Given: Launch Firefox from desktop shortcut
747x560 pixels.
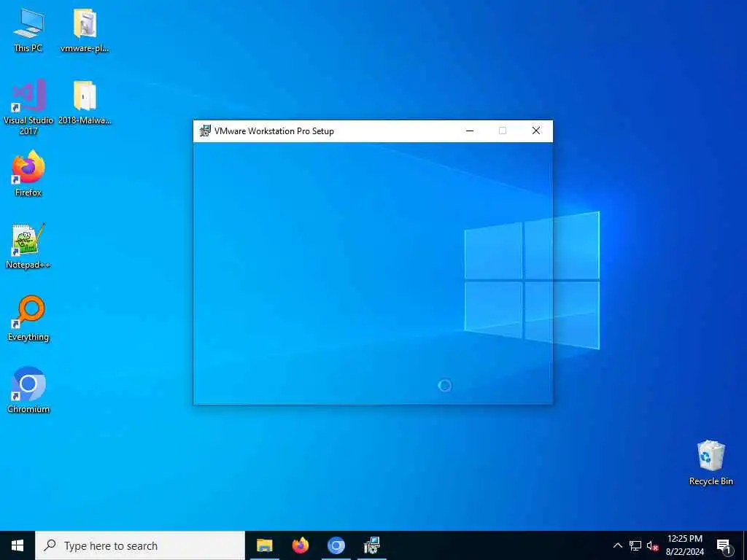Looking at the screenshot, I should 28,174.
